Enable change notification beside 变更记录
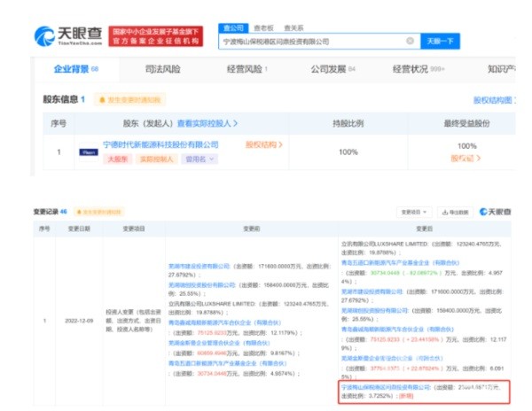 pyautogui.click(x=99, y=212)
